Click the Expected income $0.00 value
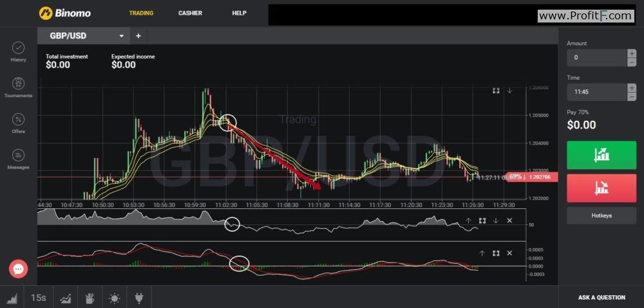 (124, 65)
